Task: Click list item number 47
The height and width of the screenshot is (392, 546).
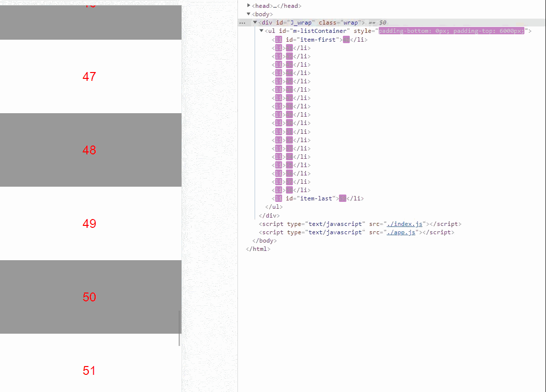Action: tap(91, 76)
